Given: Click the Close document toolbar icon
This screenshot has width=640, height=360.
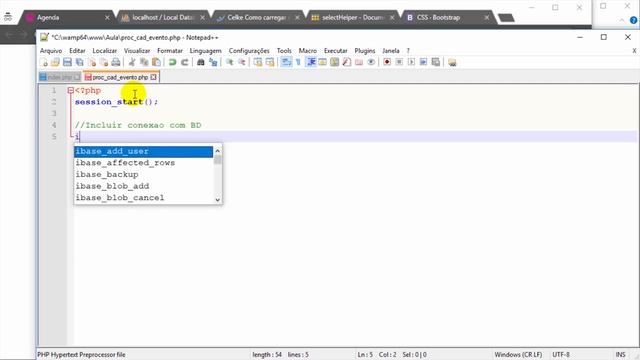Looking at the screenshot, I should coord(92,62).
